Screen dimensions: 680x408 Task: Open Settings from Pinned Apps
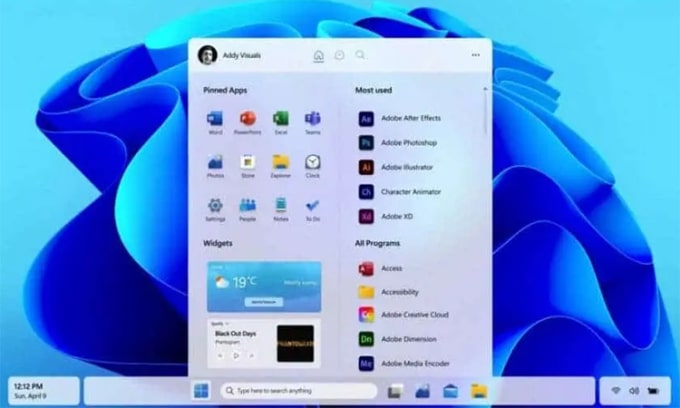(x=215, y=209)
